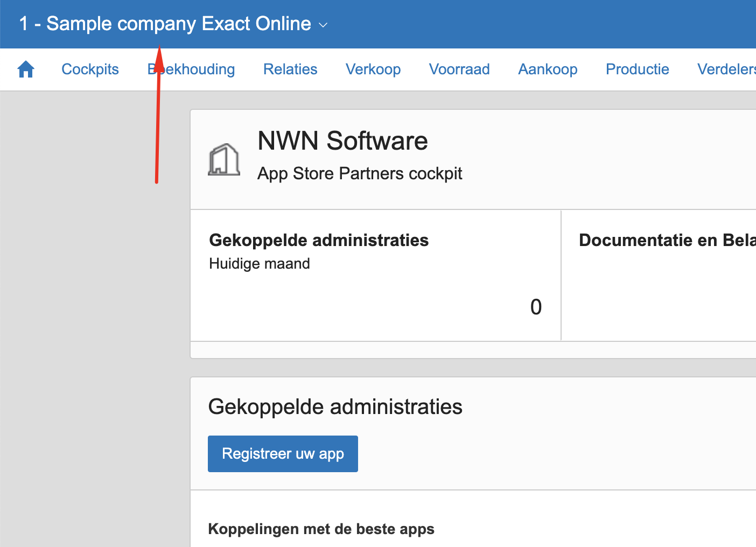Open the Cockpits menu
Screen dimensions: 756x547
[90, 69]
